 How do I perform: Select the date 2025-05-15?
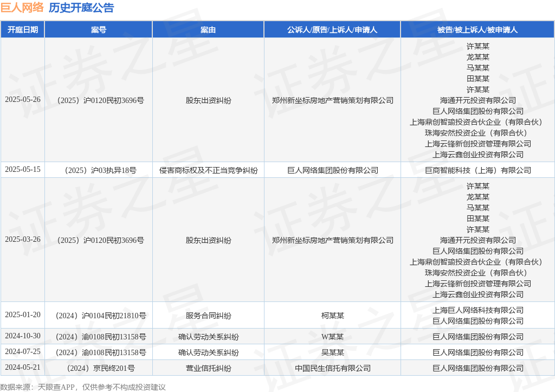pos(23,170)
